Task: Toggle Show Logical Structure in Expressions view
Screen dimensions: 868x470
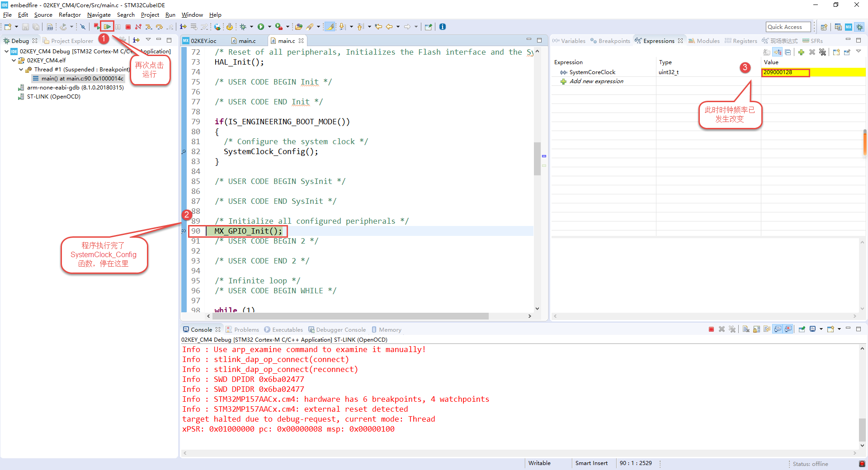Action: coord(778,52)
